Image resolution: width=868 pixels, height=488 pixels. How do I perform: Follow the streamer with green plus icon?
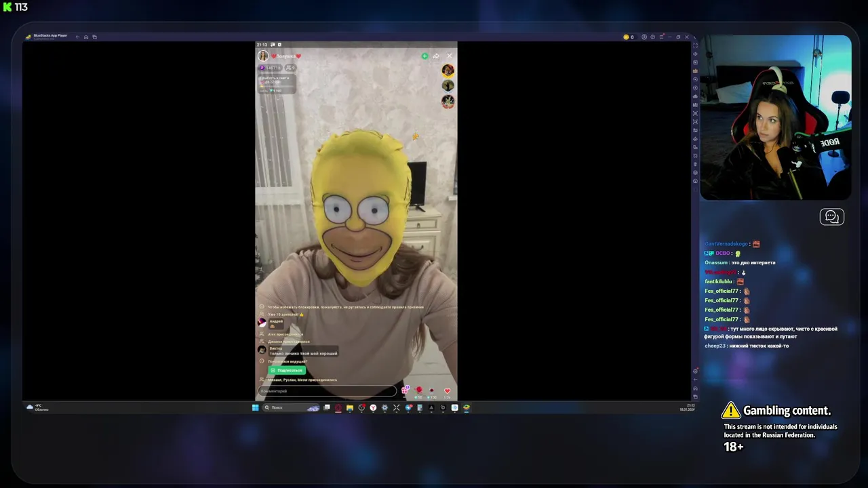click(425, 56)
